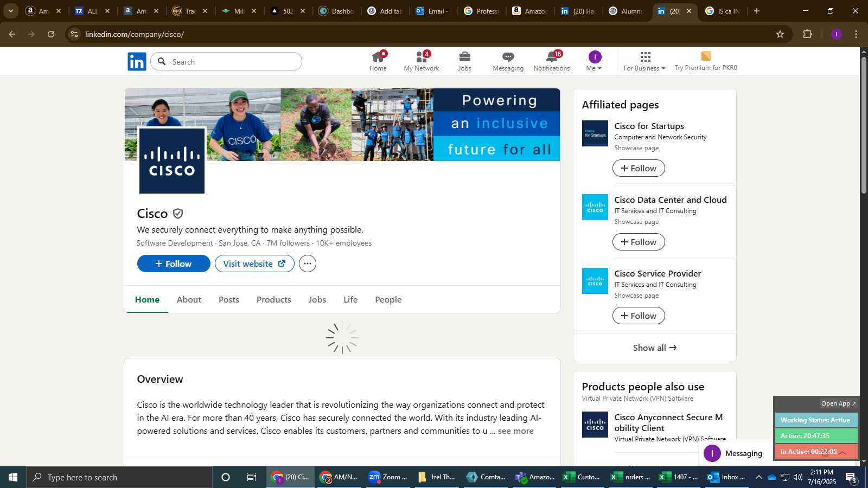
Task: Click the page vertical scrollbar
Action: (864, 125)
